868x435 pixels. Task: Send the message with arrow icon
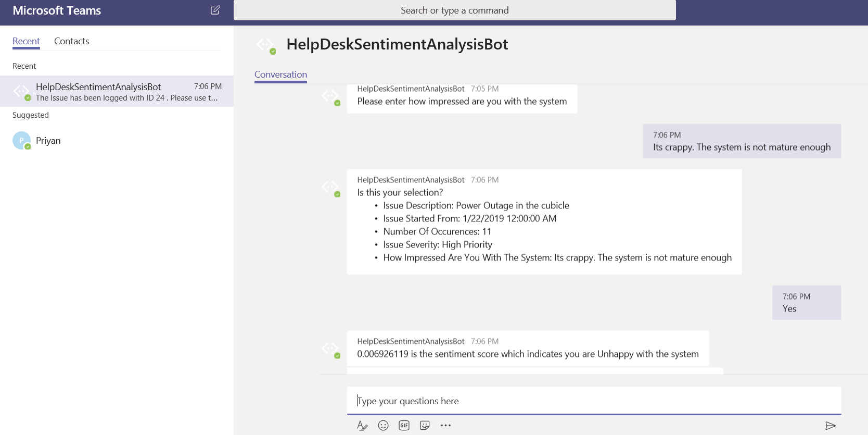(x=831, y=426)
